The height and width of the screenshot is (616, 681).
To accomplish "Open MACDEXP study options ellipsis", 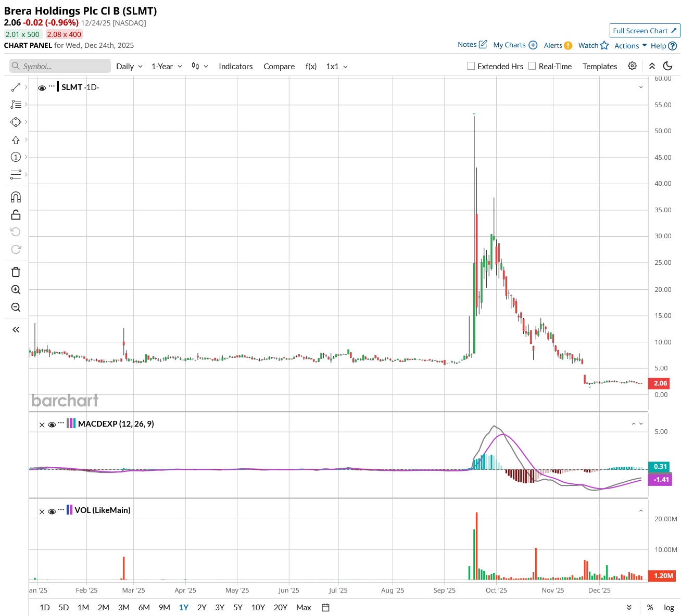I will coord(61,422).
